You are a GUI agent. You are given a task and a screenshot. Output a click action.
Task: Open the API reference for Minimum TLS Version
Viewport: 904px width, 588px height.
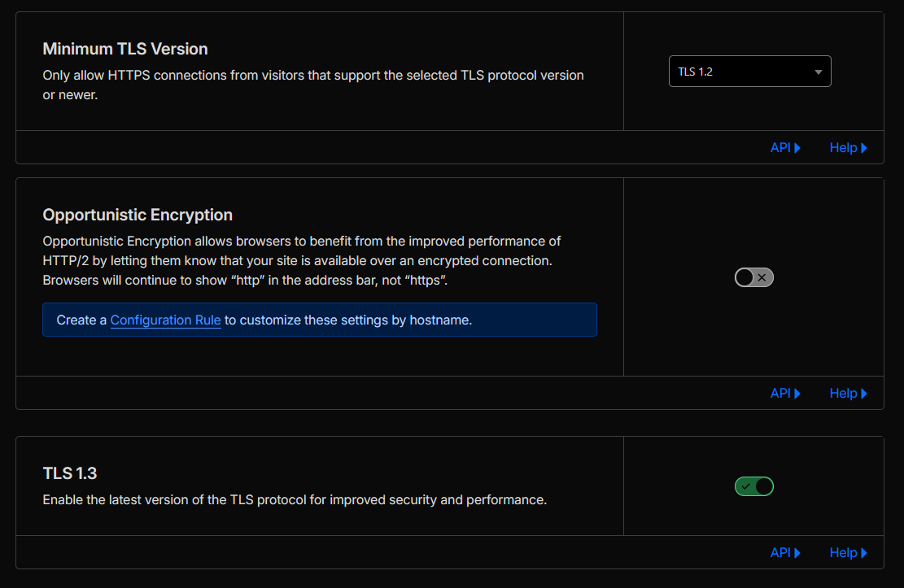tap(780, 147)
